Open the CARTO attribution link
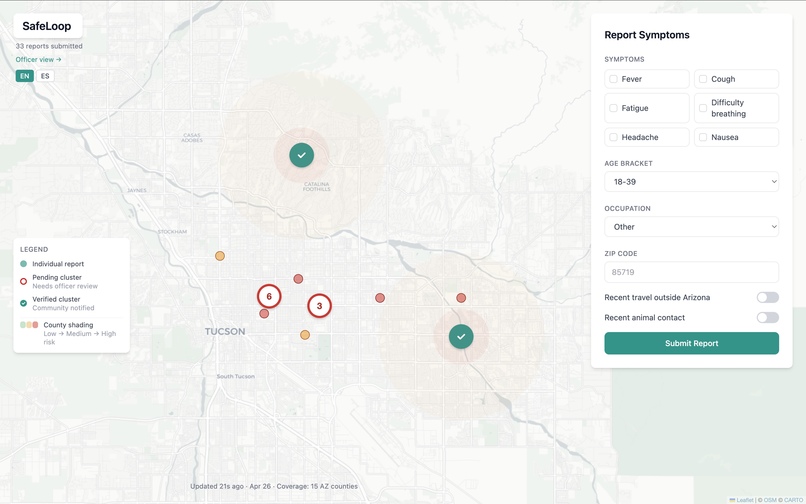Screen dimensions: 806x504 (x=793, y=500)
